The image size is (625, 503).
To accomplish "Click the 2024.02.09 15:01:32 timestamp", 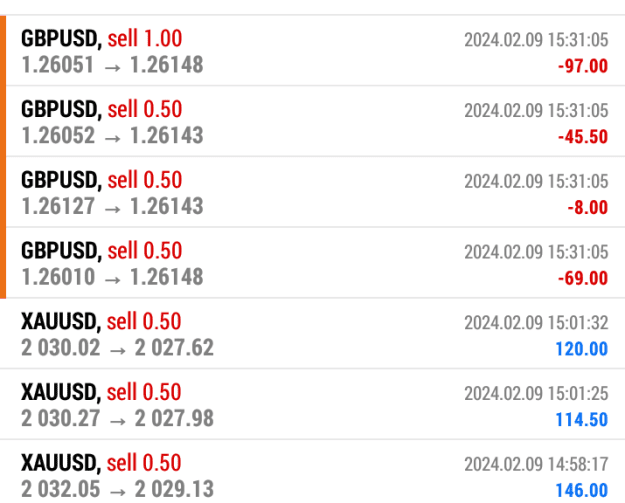I will [x=536, y=323].
